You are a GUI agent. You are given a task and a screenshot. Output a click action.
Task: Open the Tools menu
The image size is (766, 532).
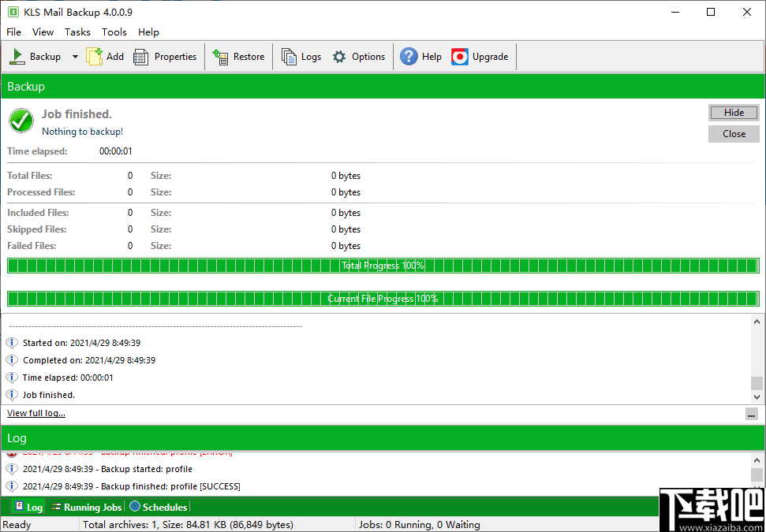114,32
